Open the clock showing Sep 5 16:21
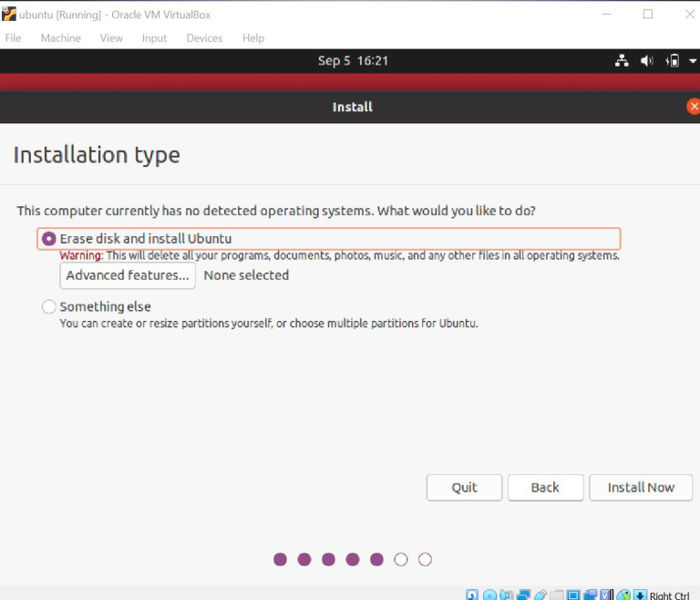The width and height of the screenshot is (700, 600). pos(353,61)
